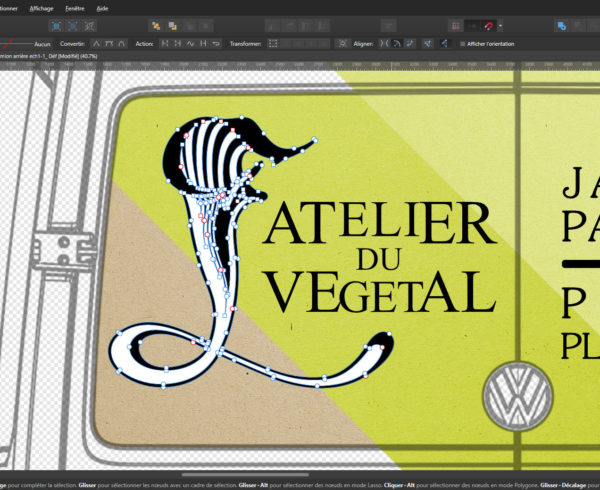Click the ATELIER text on the canvas

379,223
